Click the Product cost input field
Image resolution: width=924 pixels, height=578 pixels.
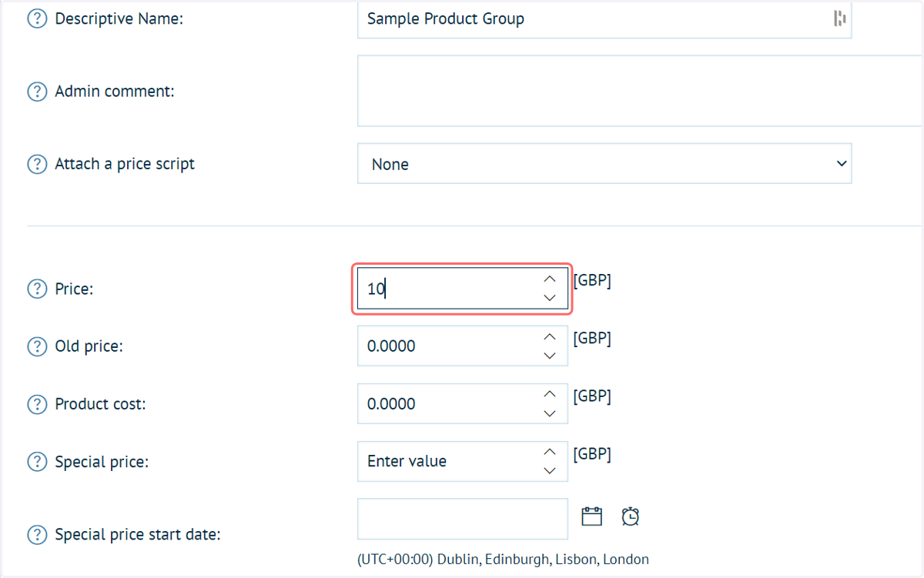(462, 403)
